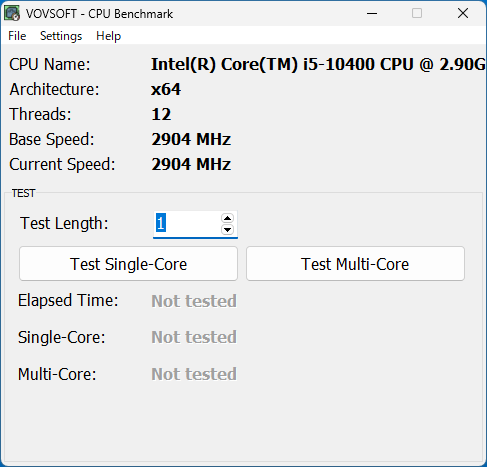Increase Test Length with the up arrow
Viewport: 487px width, 467px height.
(x=227, y=218)
